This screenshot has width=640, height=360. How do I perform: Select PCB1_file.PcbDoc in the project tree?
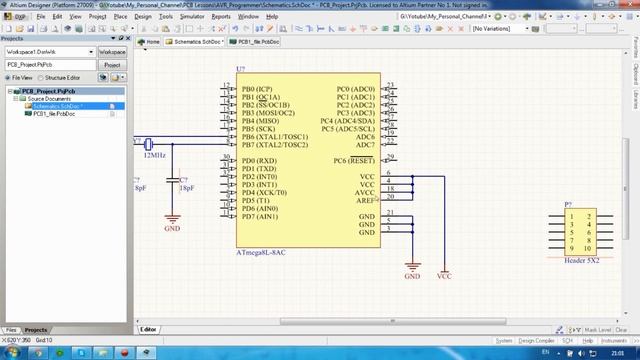click(54, 114)
